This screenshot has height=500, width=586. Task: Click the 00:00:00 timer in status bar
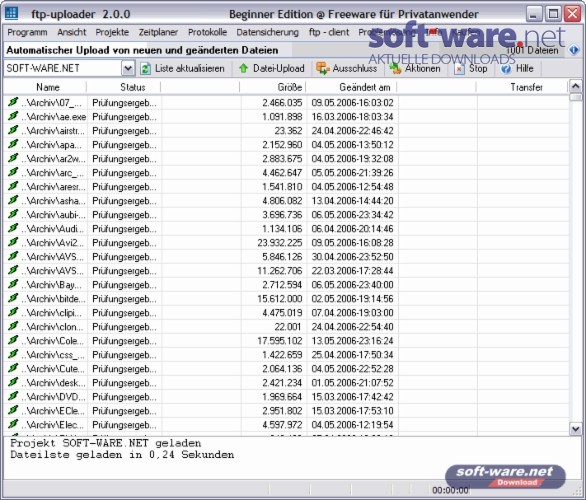(450, 490)
